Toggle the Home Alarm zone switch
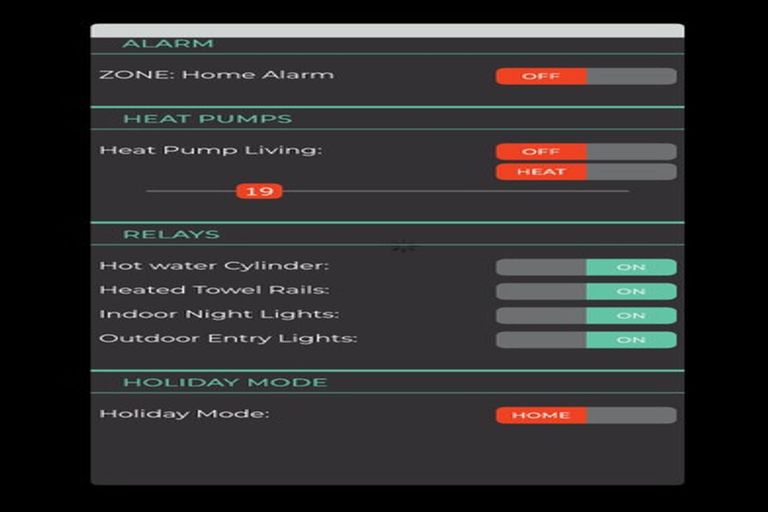This screenshot has height=512, width=768. 585,76
